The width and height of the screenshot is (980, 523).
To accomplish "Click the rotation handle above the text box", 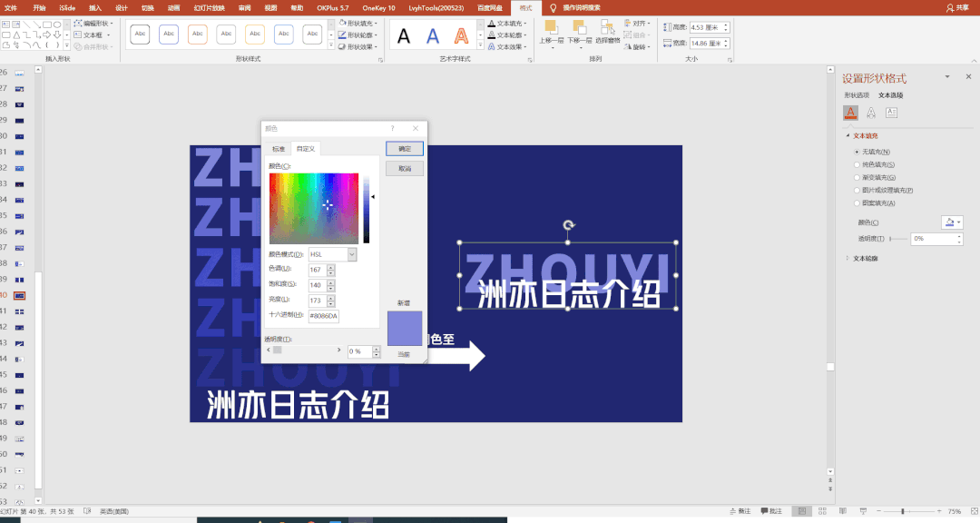I will pyautogui.click(x=569, y=225).
